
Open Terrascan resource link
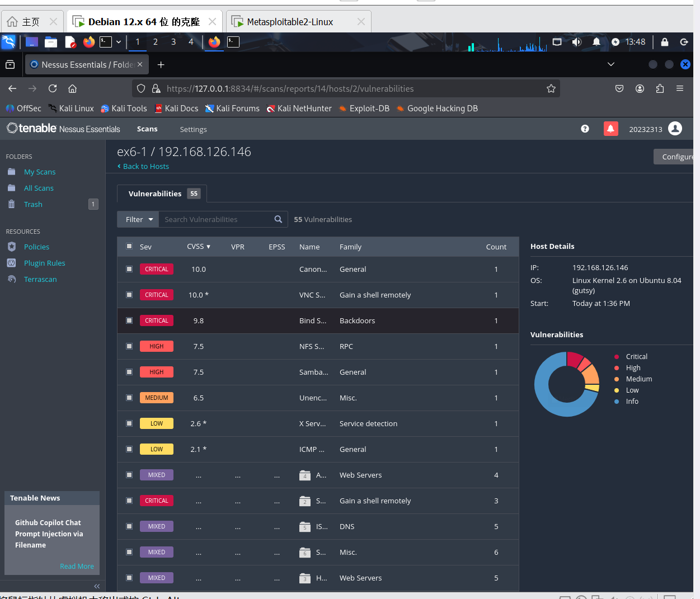(x=40, y=279)
